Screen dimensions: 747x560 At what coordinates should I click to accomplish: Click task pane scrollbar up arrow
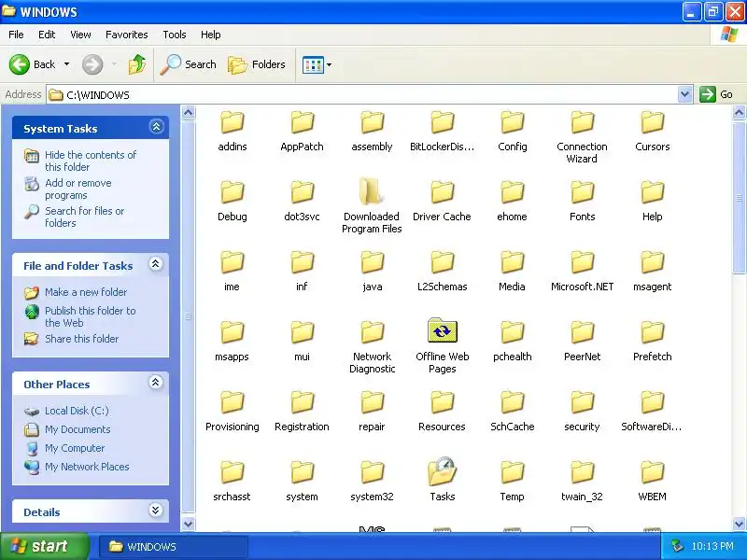coord(189,112)
